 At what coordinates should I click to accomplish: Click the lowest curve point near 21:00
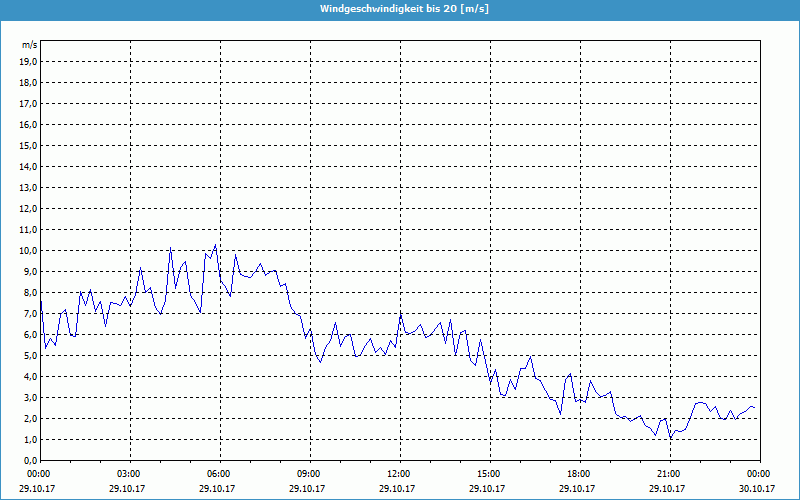[x=670, y=438]
